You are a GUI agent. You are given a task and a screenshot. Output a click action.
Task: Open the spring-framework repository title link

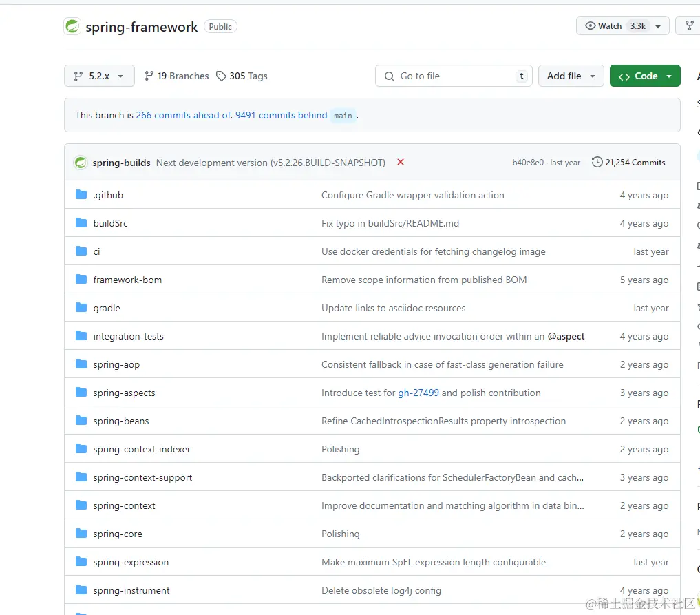coord(142,27)
